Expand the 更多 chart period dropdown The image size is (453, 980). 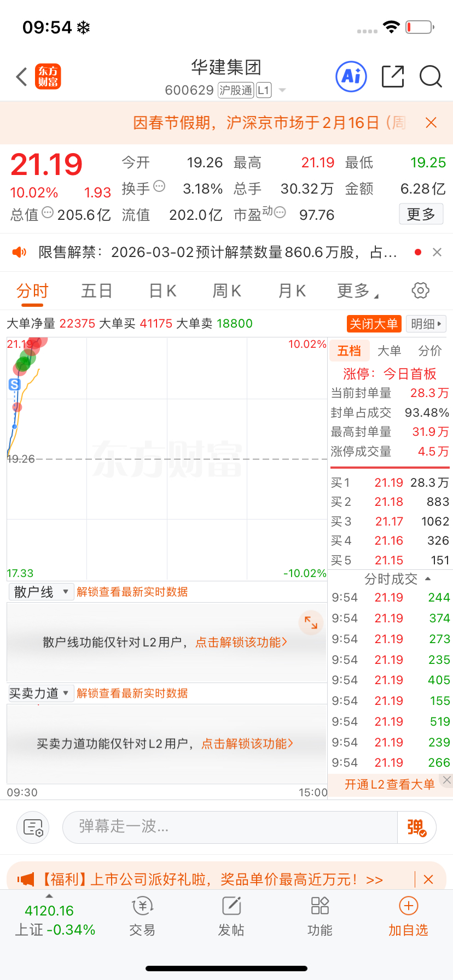tap(358, 291)
